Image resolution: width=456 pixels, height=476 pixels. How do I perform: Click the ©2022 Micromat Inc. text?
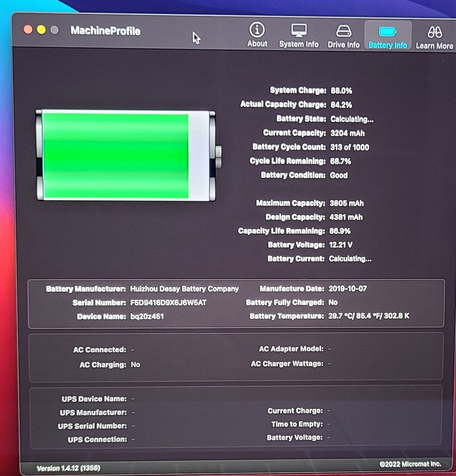click(x=410, y=464)
